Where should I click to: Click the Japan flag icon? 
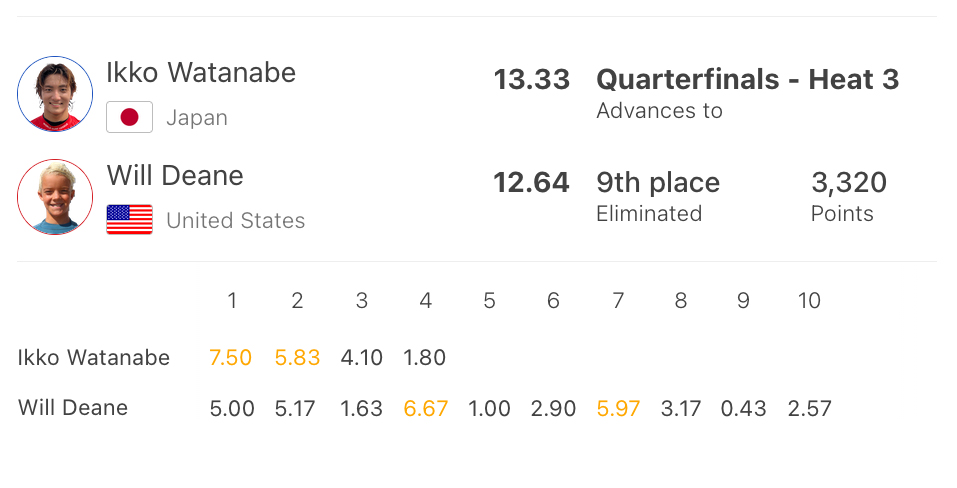(129, 118)
